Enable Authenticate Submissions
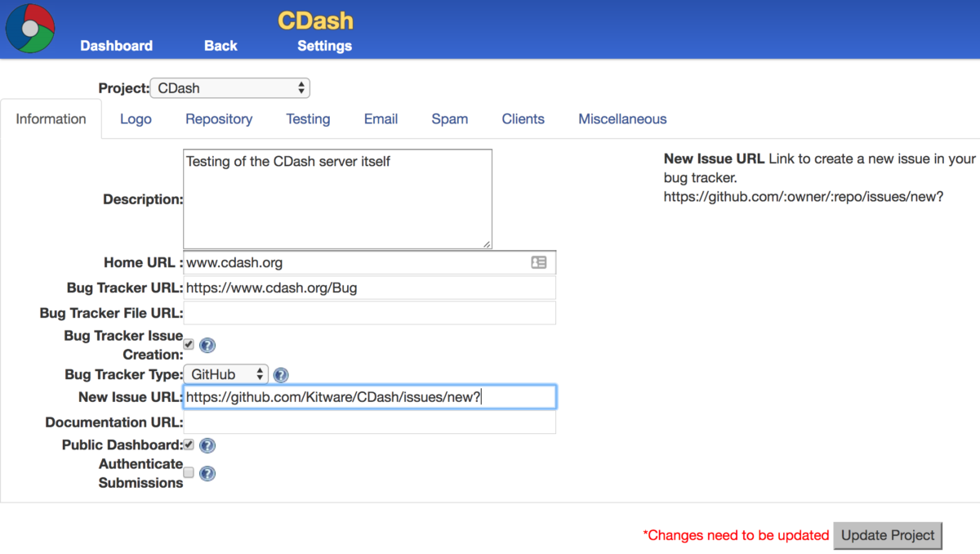Screen dimensions: 980x554 188,472
